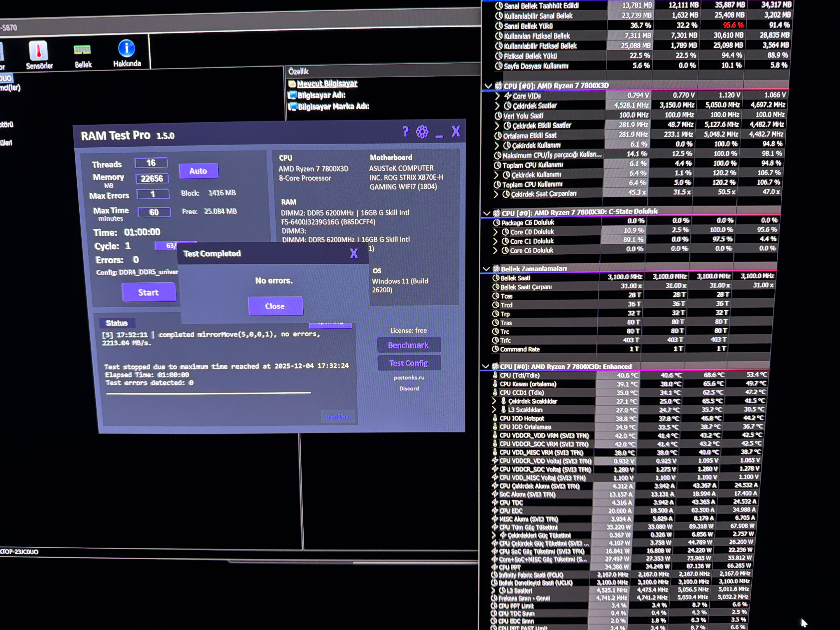
Task: Click the icon beside Bilgisayar Marka Adı:
Action: [293, 106]
